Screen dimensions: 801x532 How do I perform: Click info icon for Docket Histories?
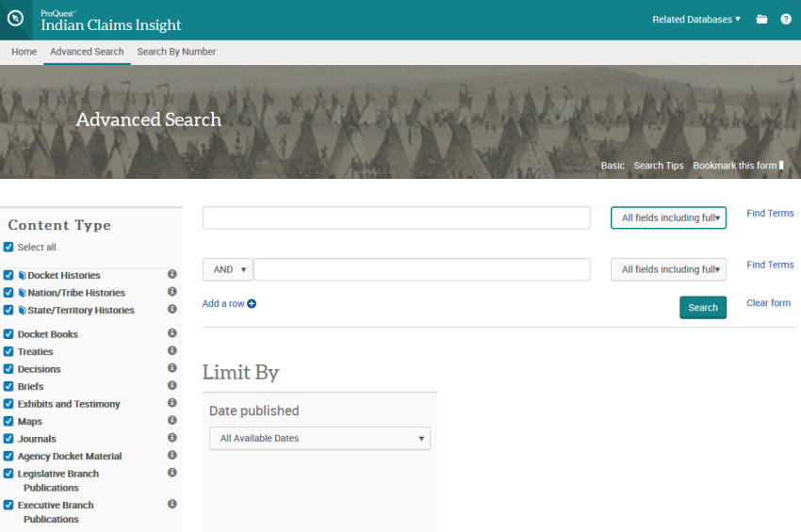(x=172, y=274)
